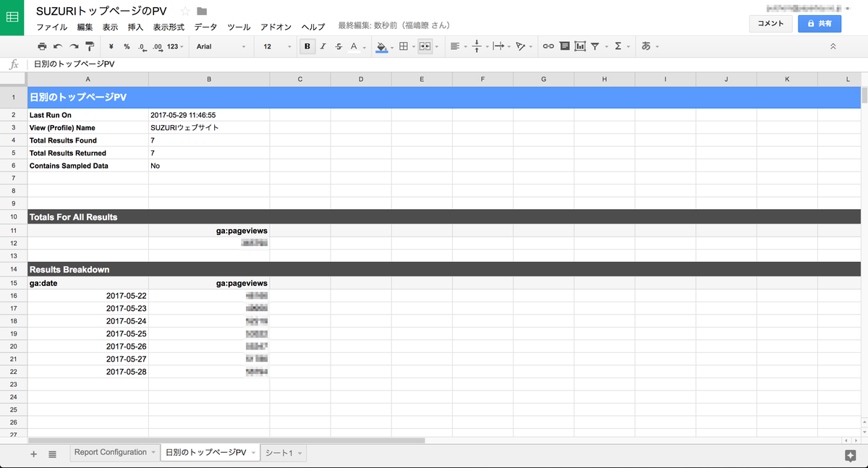The width and height of the screenshot is (868, 468).
Task: Toggle strikethrough formatting
Action: [339, 46]
